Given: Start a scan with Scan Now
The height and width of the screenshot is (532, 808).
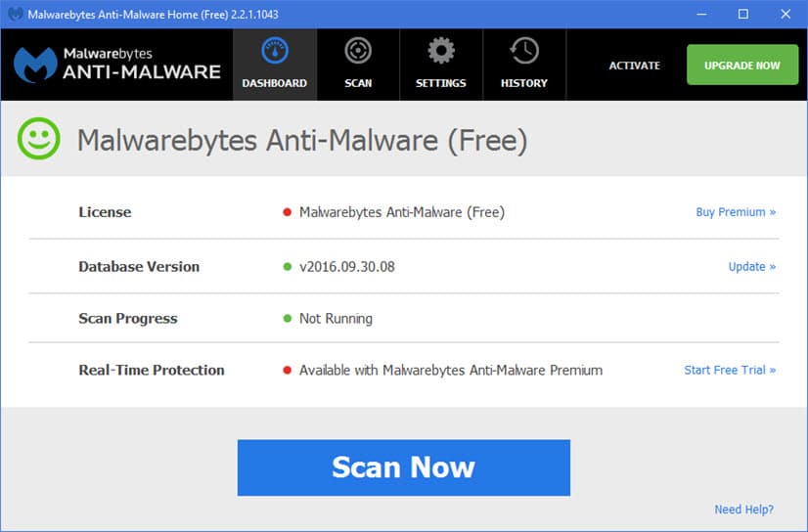Looking at the screenshot, I should click(403, 467).
